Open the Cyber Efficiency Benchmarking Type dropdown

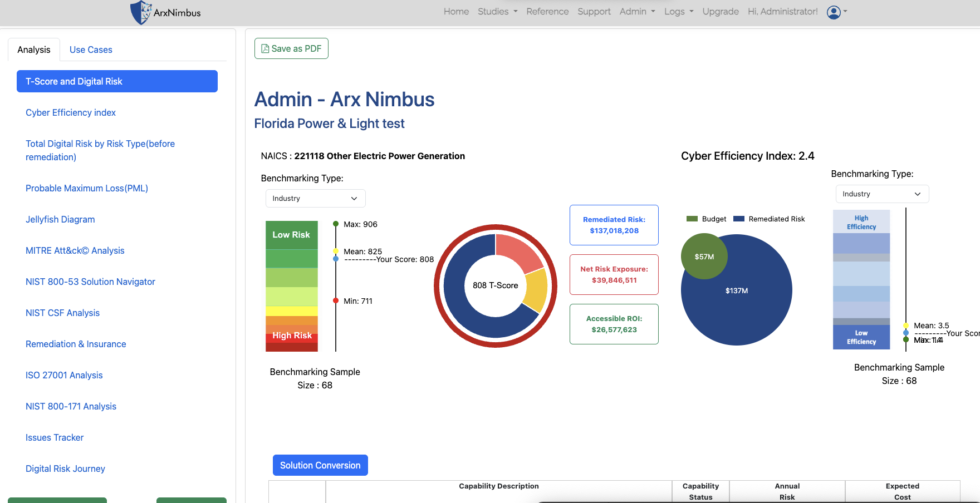882,194
